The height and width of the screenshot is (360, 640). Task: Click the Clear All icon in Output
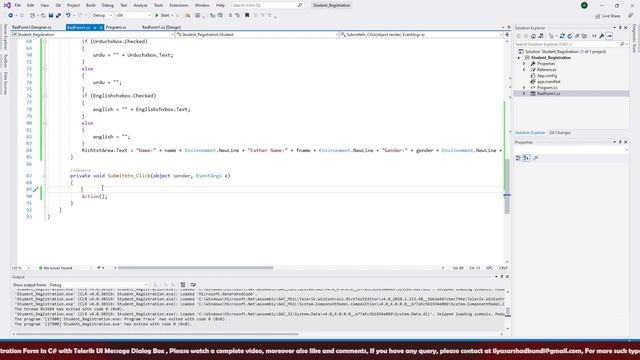(x=183, y=285)
